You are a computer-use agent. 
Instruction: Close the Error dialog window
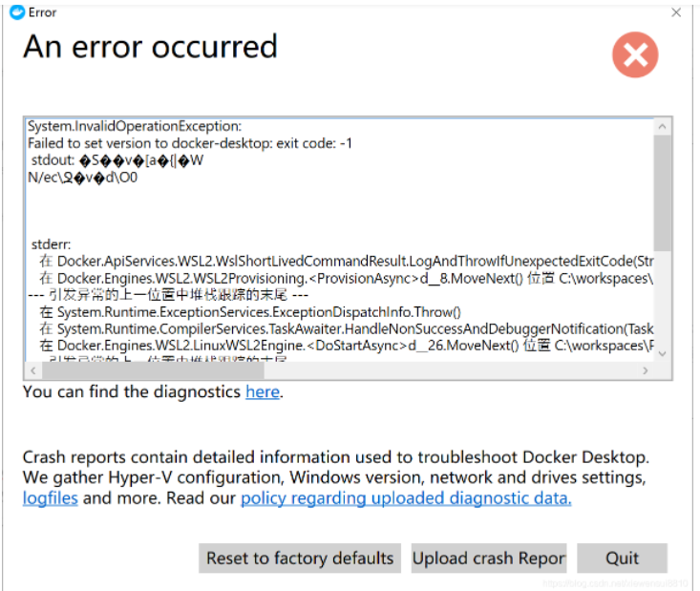coord(676,12)
